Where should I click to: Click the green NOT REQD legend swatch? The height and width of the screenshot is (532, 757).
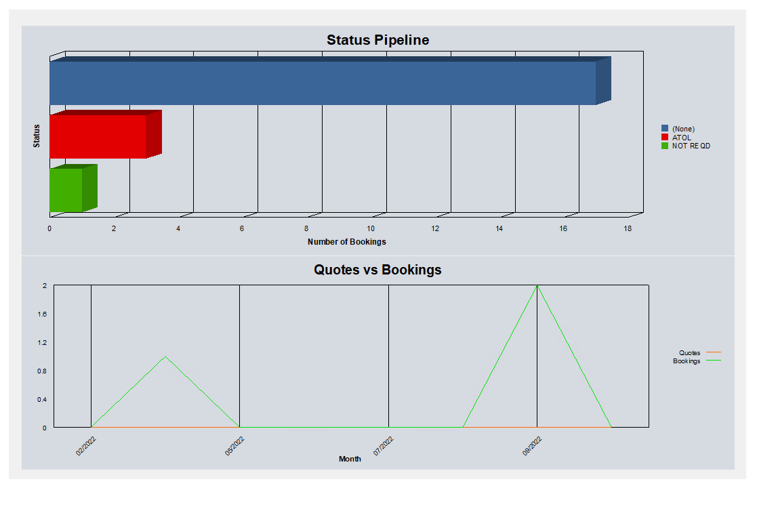pos(665,146)
